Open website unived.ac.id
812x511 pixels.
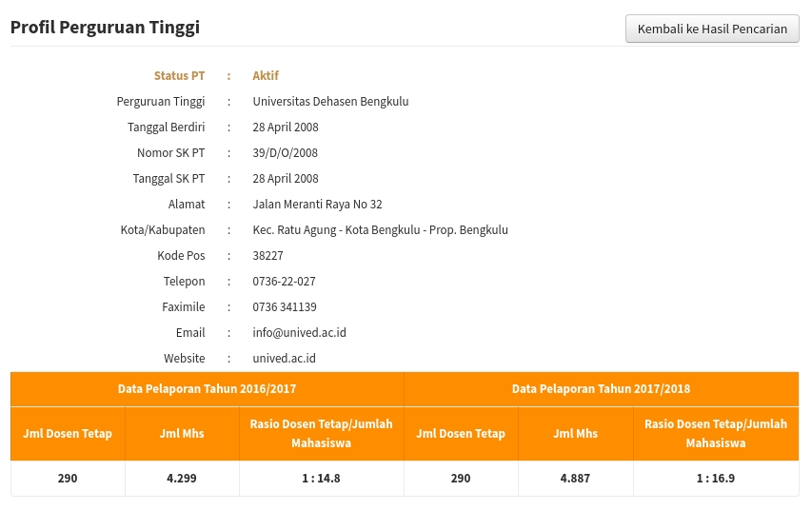284,358
